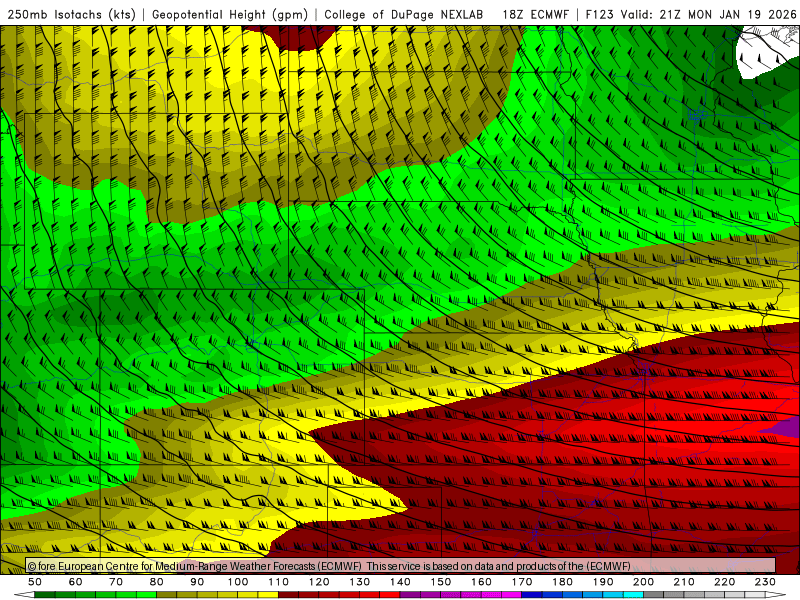Pick the dark blue swatch starting at 170
Viewport: 800px width, 600px height.
[x=532, y=595]
